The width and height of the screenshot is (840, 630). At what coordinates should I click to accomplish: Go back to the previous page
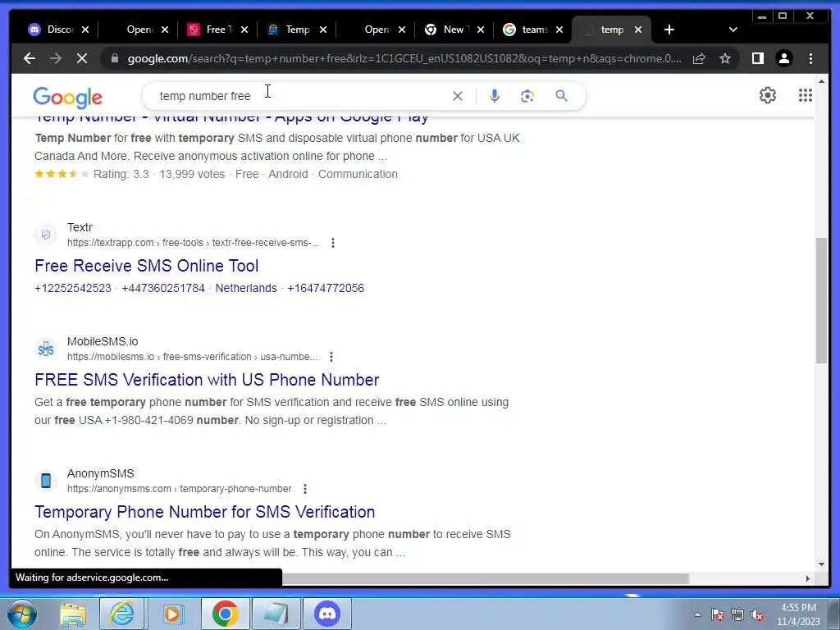point(30,58)
